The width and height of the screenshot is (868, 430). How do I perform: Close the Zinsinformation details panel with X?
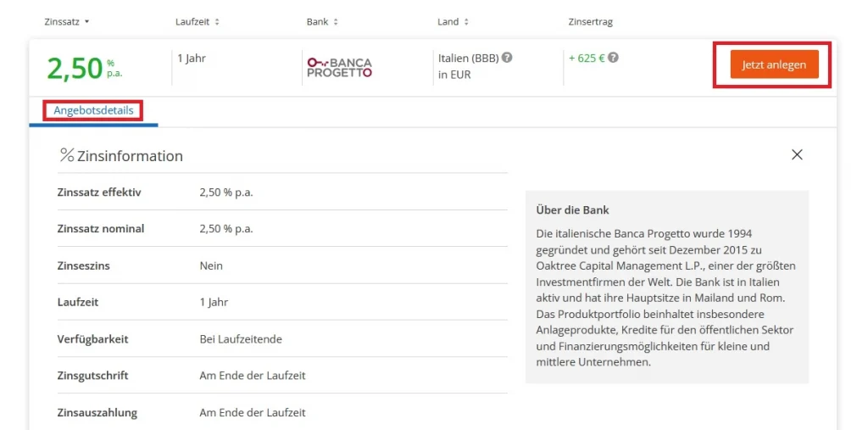click(x=797, y=154)
